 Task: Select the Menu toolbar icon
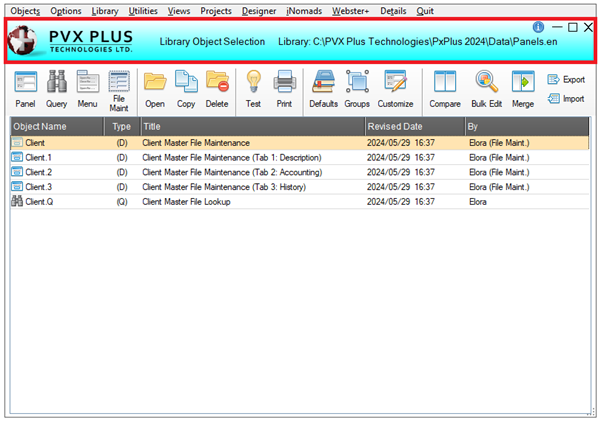[87, 88]
